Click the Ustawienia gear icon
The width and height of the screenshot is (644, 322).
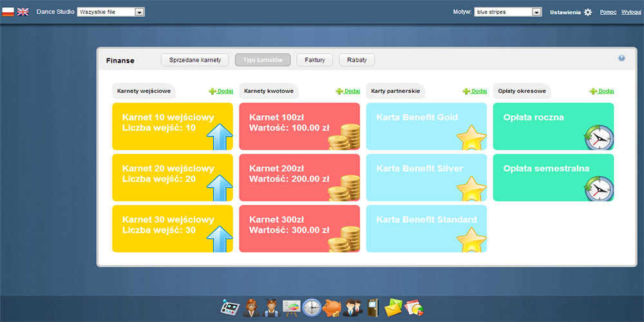click(588, 12)
